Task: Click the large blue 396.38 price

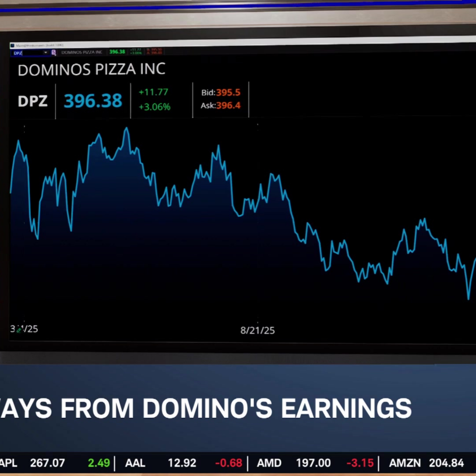Action: 93,101
